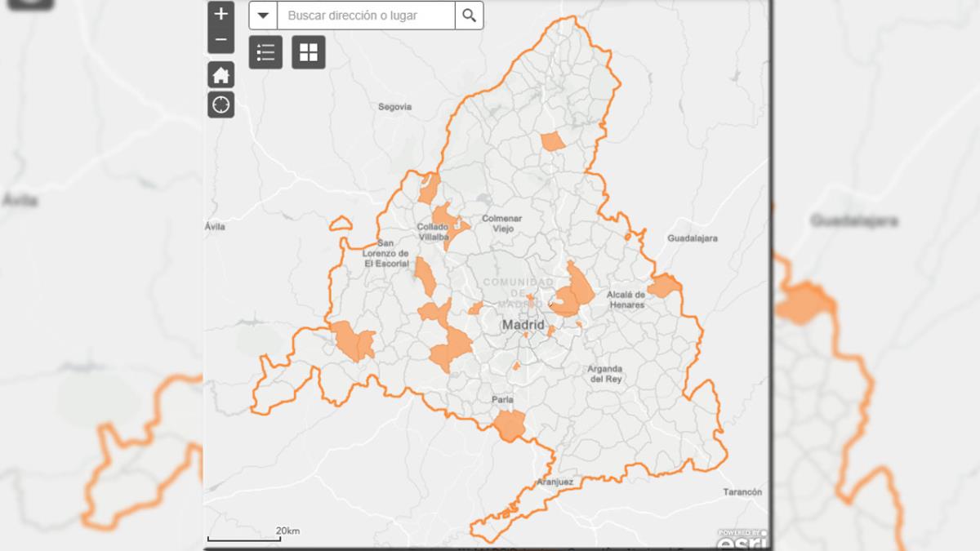Click the Guadalajara label inside the map
The width and height of the screenshot is (980, 551).
[x=692, y=238]
